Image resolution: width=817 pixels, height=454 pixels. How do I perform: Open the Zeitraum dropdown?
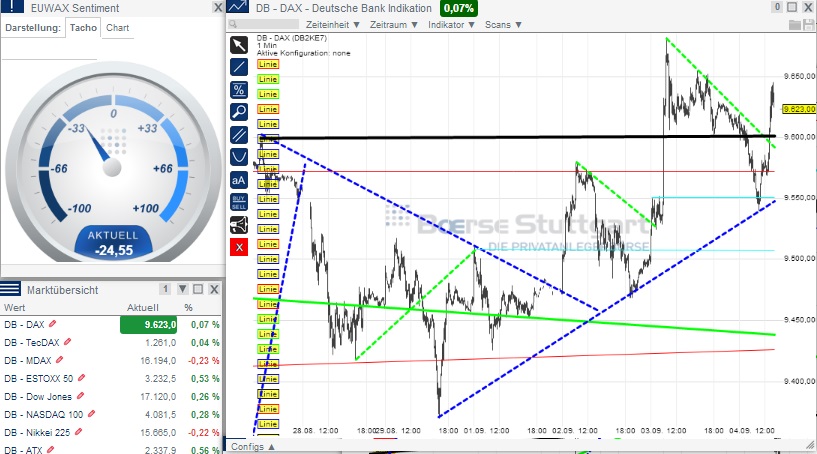pos(394,24)
